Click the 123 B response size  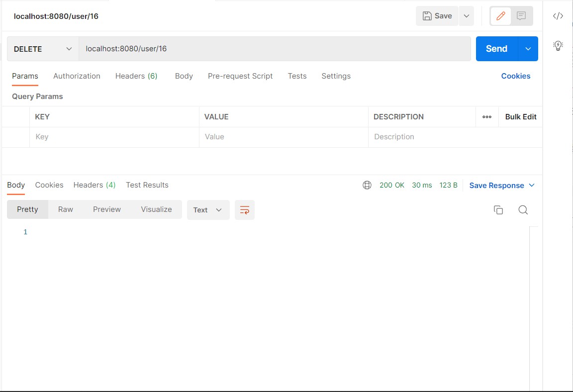448,185
